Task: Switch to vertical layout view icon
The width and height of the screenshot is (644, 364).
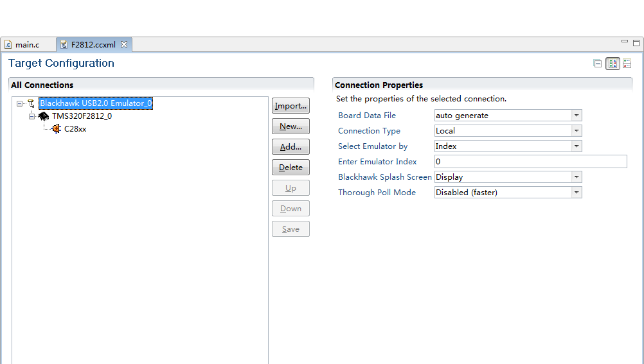Action: [627, 64]
